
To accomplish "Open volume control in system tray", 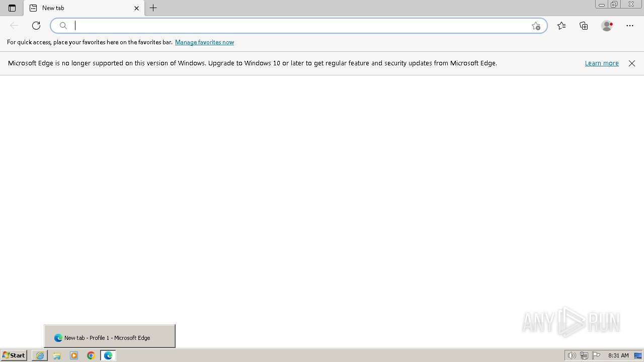I will (x=572, y=355).
